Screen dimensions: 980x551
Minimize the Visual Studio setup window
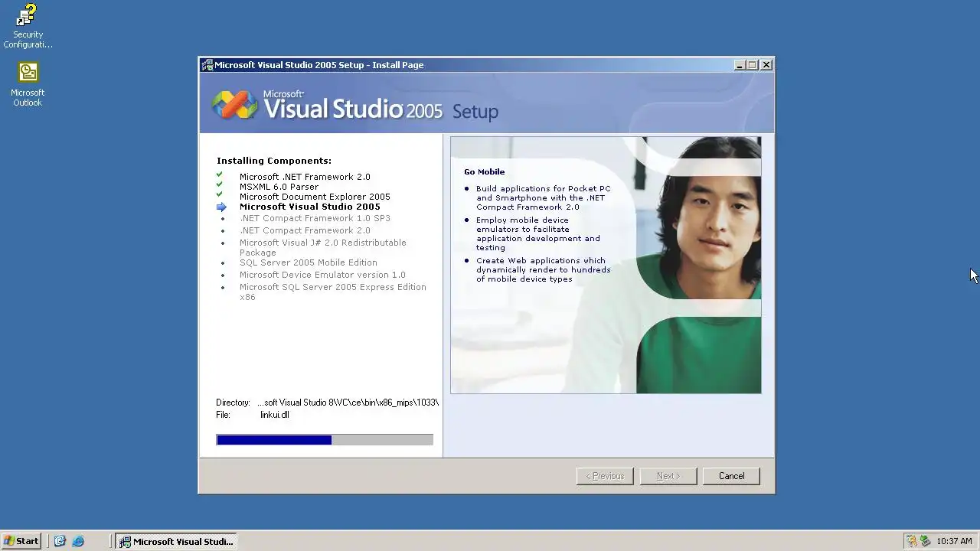pyautogui.click(x=740, y=65)
